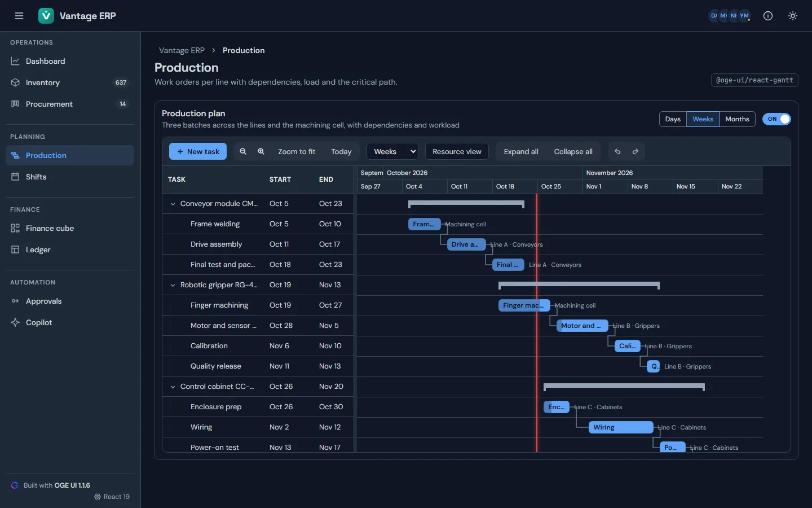This screenshot has height=508, width=812.
Task: Select the Wiring gantt bar
Action: (x=621, y=427)
